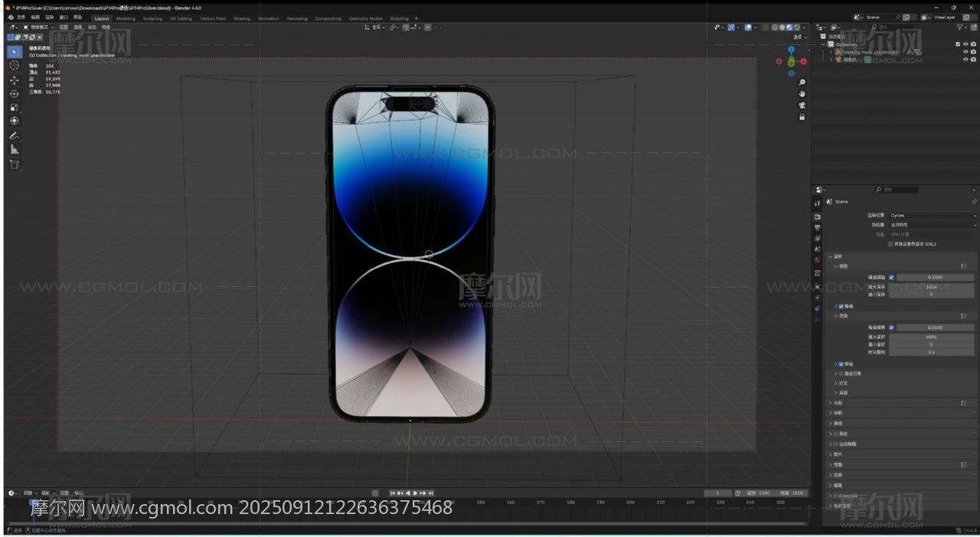980x537 pixels.
Task: Click the red X axis gizmo ball
Action: tap(803, 61)
